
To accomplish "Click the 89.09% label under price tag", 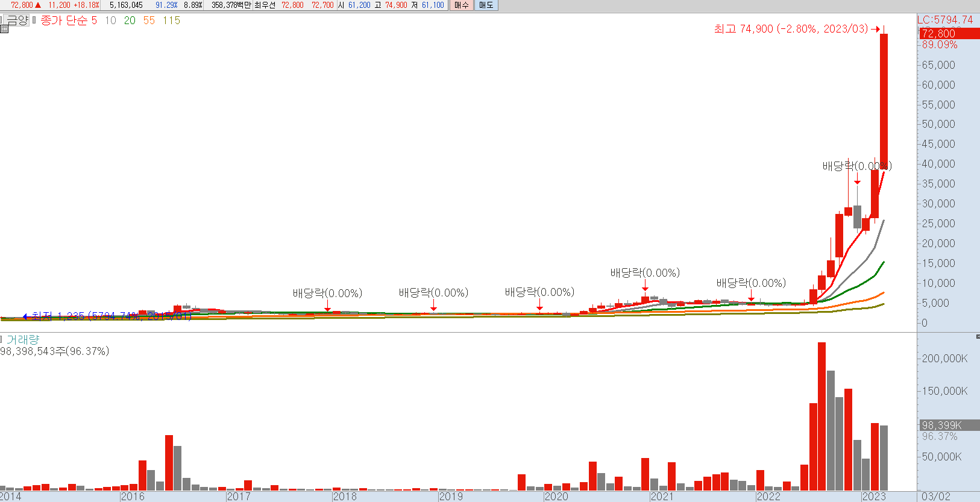I will [940, 45].
